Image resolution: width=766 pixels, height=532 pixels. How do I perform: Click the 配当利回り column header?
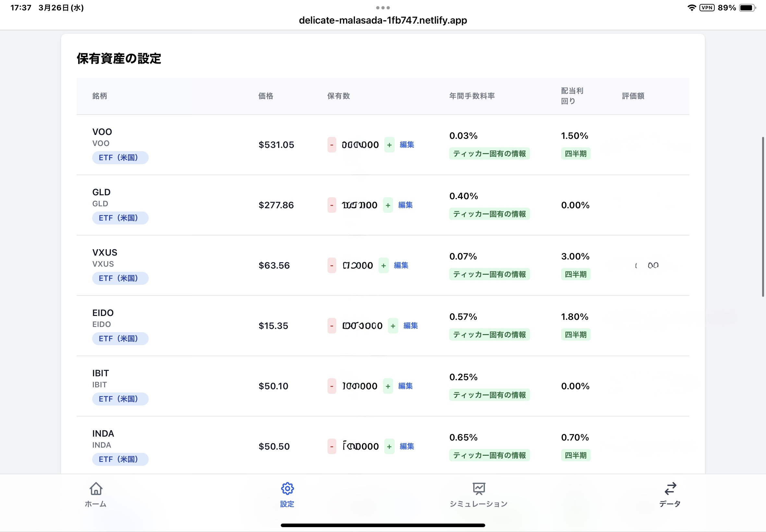tap(572, 96)
